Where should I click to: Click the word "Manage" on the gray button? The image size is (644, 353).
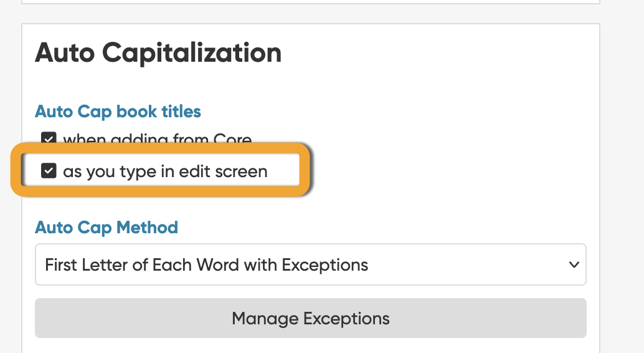[x=264, y=318]
